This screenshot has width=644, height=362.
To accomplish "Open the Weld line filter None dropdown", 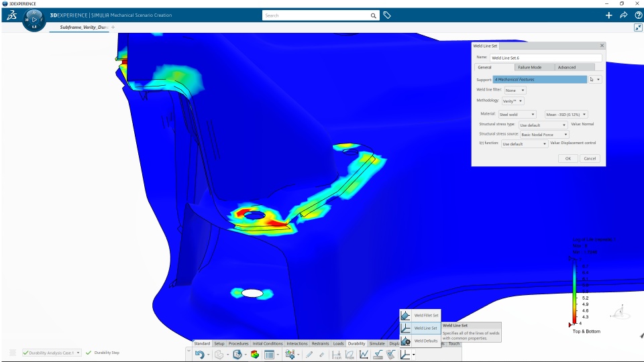I will coord(515,90).
